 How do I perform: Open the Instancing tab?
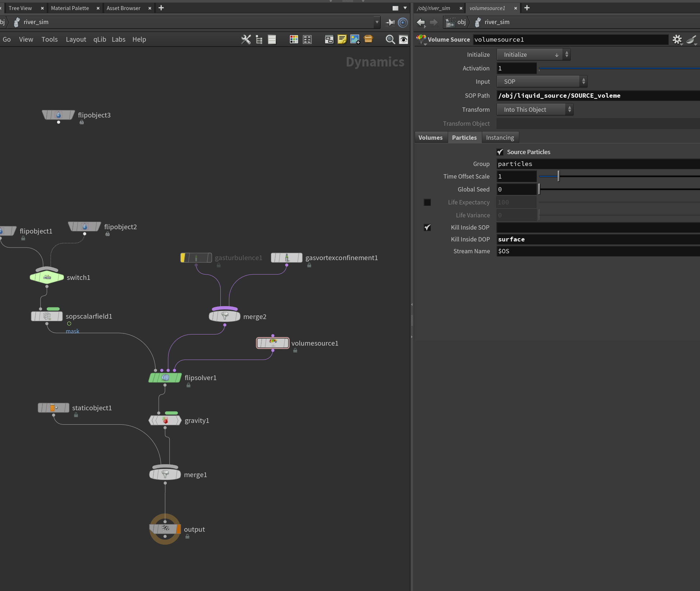click(x=500, y=138)
